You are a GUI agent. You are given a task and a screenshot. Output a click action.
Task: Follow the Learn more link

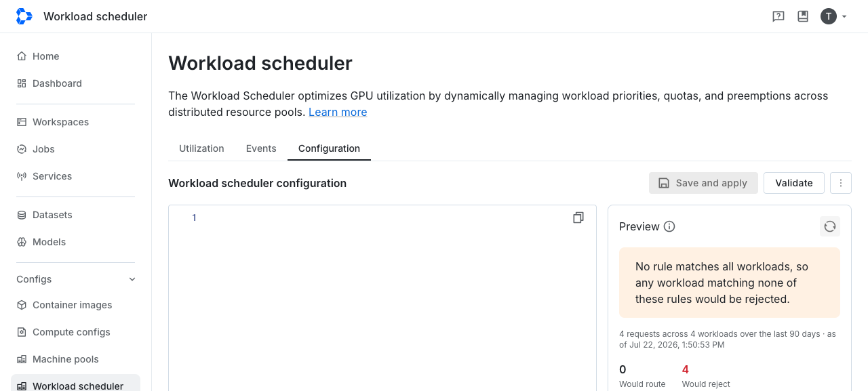[x=338, y=112]
